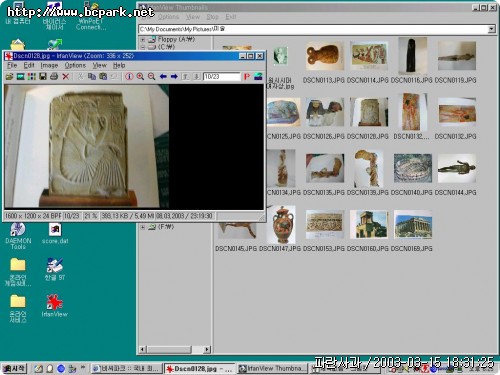The image size is (500, 375).
Task: Open Options menu in IrfanView Thumbnails window
Action: pos(168,17)
